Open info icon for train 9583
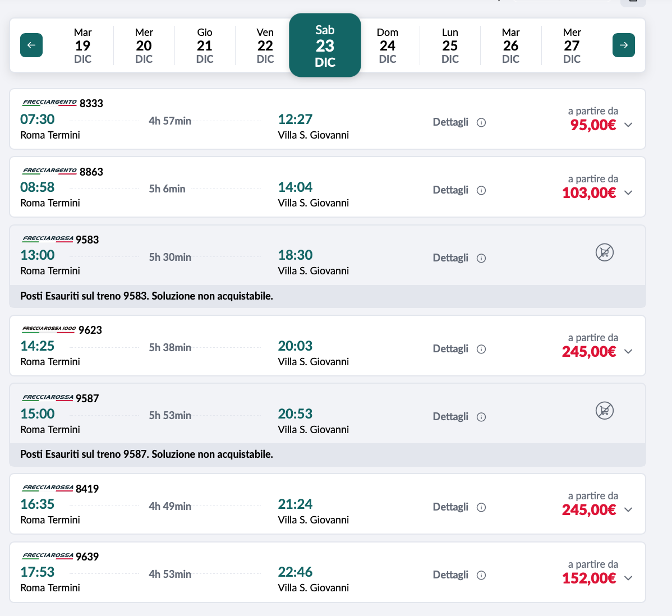Image resolution: width=672 pixels, height=616 pixels. coord(481,258)
